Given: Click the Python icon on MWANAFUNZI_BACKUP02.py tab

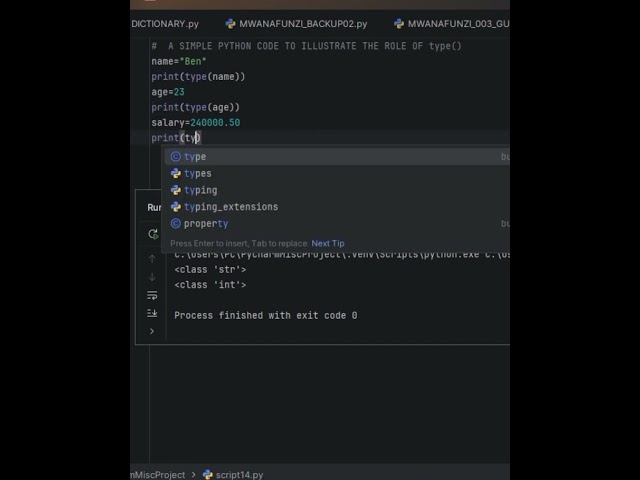Looking at the screenshot, I should [x=230, y=24].
